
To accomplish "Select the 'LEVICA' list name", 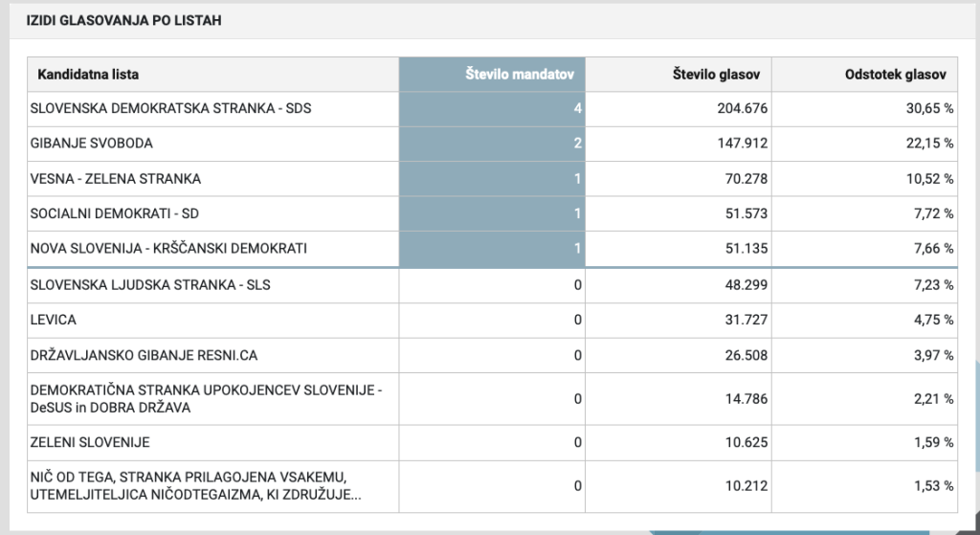I will [x=54, y=320].
